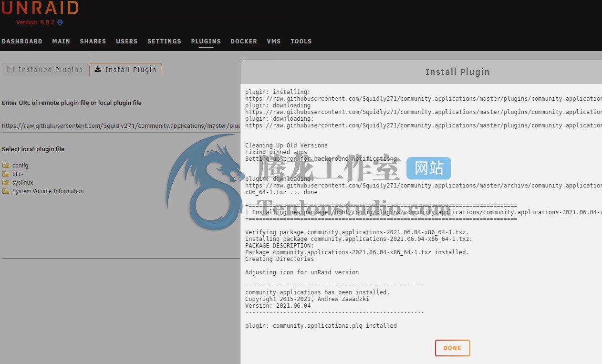Click the "Version: 2021.06.04" log line

tap(278, 306)
